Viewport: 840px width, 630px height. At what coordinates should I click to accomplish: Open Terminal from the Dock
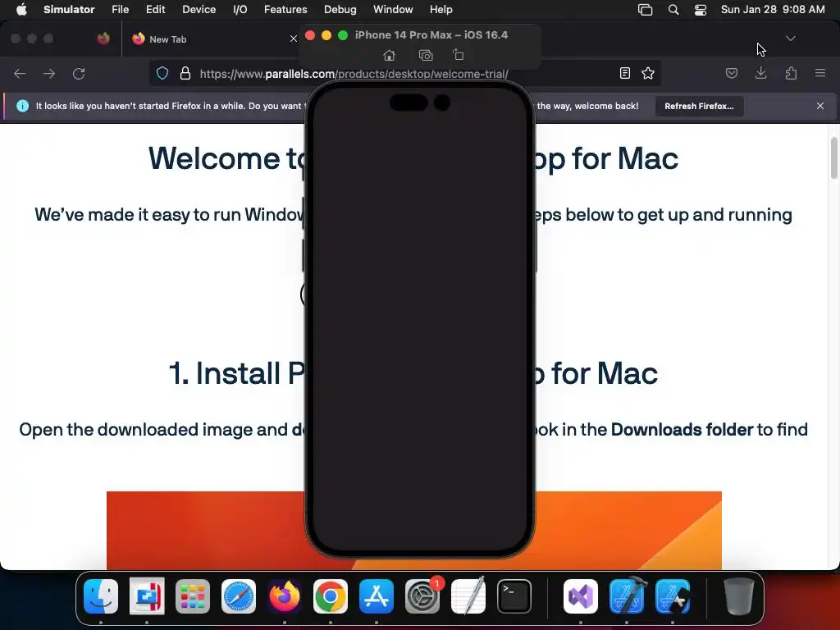[514, 596]
